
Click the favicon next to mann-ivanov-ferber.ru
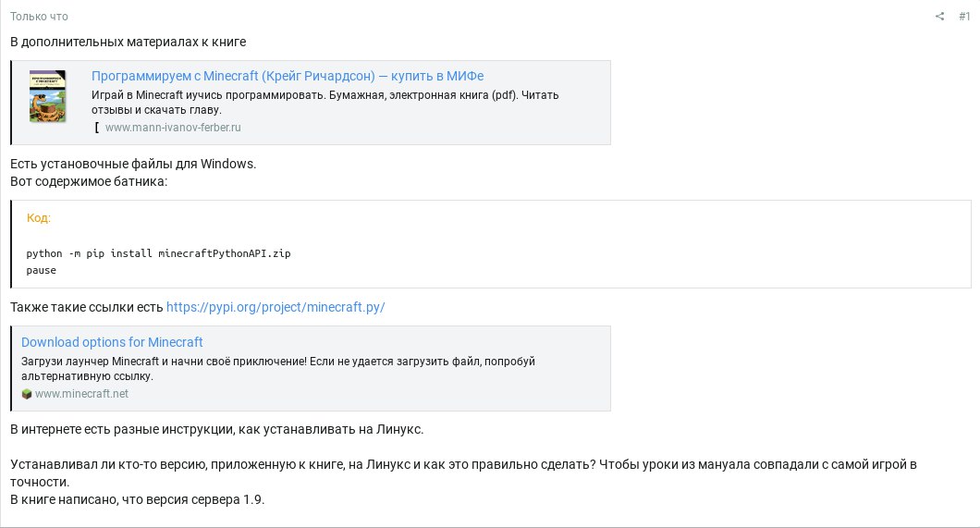pos(97,128)
